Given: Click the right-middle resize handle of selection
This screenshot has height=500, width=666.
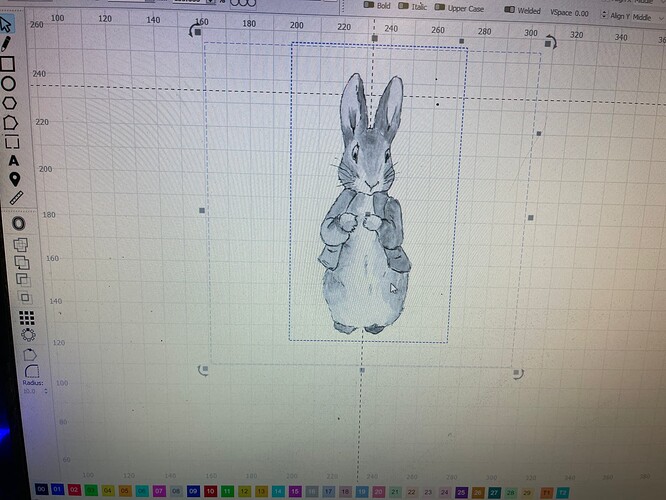Looking at the screenshot, I should tap(531, 218).
